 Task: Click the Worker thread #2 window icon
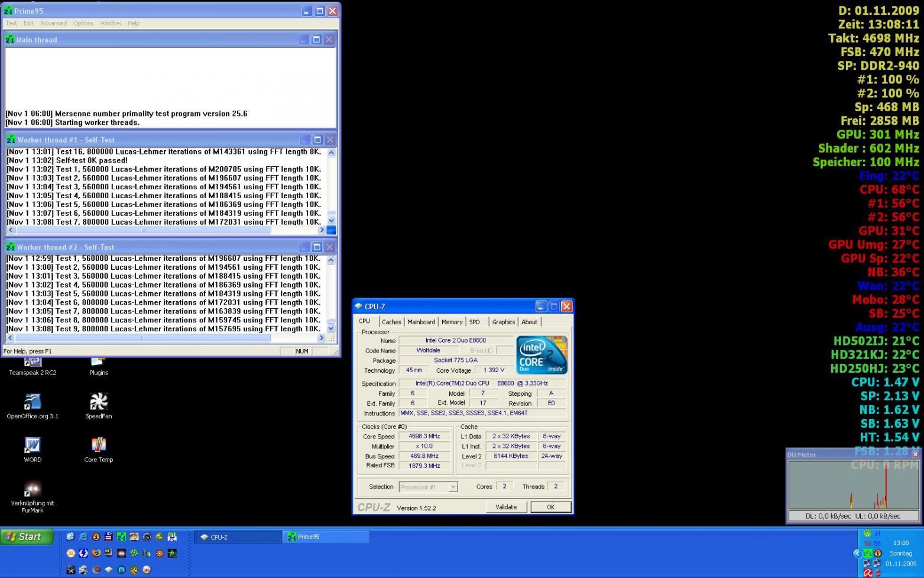(11, 247)
